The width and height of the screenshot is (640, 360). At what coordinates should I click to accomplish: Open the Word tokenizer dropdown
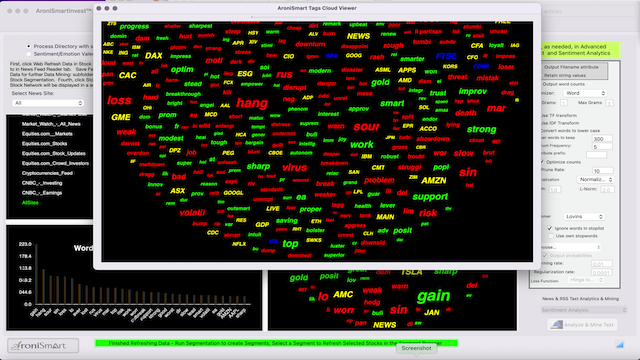pyautogui.click(x=585, y=93)
